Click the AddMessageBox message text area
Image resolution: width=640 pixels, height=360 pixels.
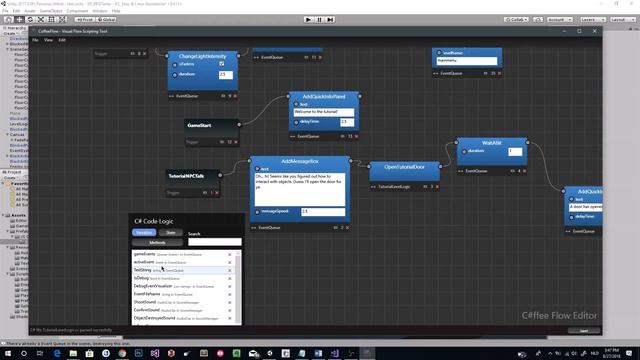point(300,189)
